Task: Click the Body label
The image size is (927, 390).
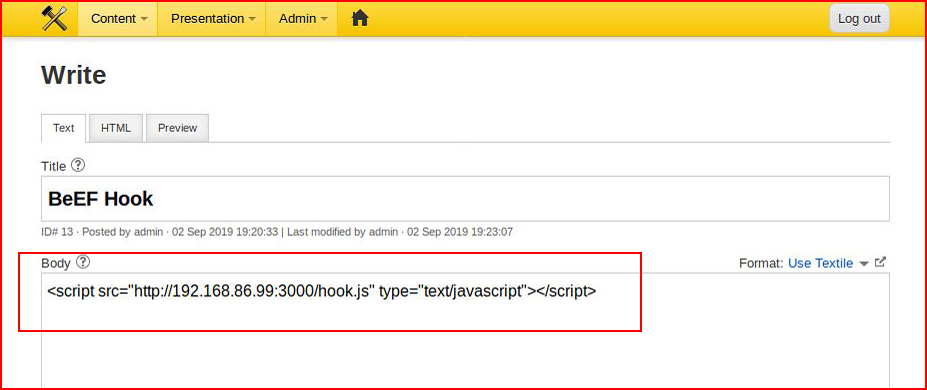Action: 56,263
